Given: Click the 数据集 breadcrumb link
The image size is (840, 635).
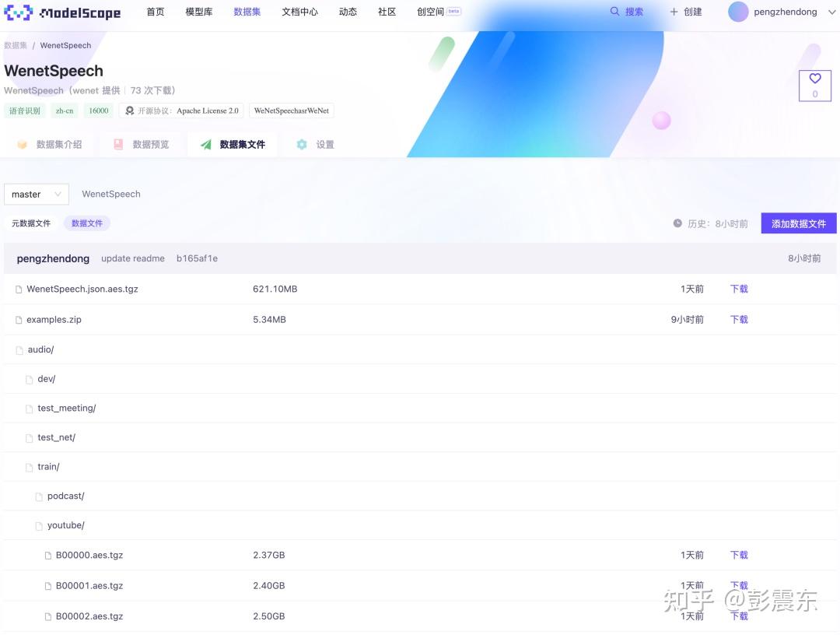Looking at the screenshot, I should (16, 46).
